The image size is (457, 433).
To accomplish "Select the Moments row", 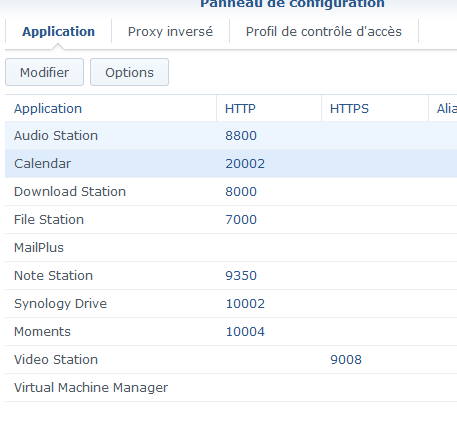I will click(231, 332).
